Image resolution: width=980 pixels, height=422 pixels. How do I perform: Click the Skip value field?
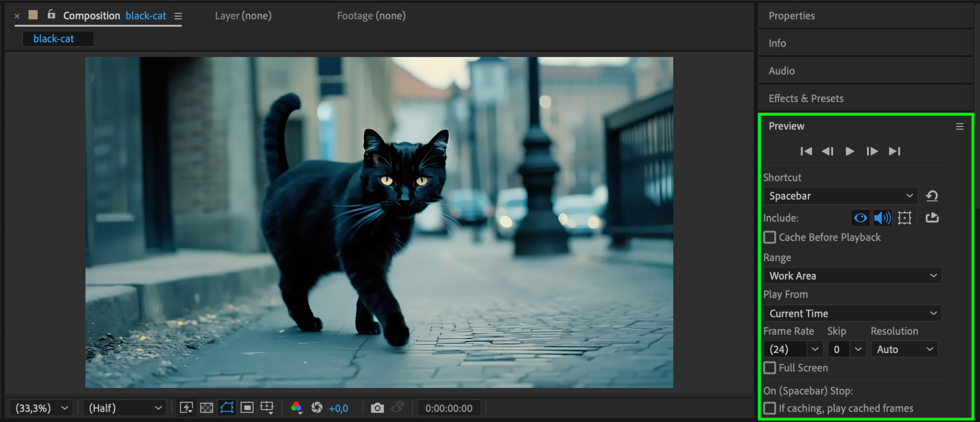click(x=839, y=350)
